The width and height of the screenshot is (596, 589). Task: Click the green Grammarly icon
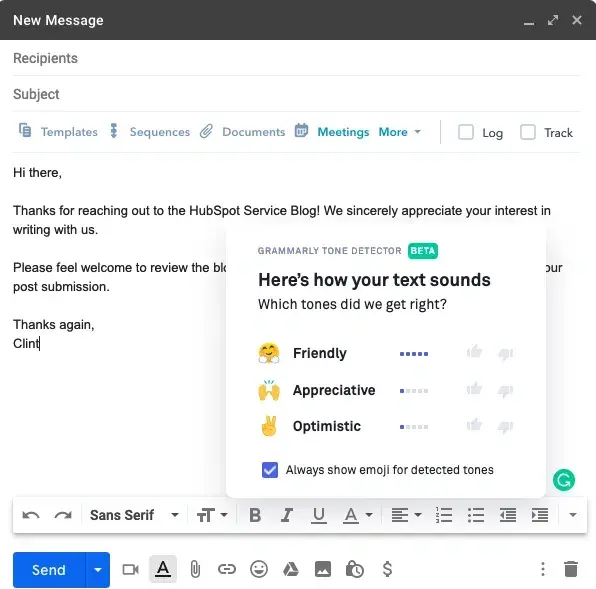[x=564, y=480]
